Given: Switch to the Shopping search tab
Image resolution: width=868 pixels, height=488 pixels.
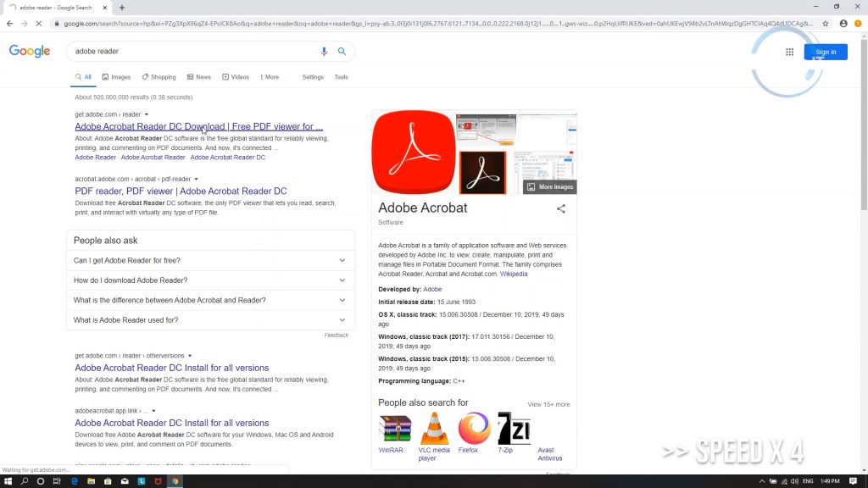Looking at the screenshot, I should [x=159, y=77].
